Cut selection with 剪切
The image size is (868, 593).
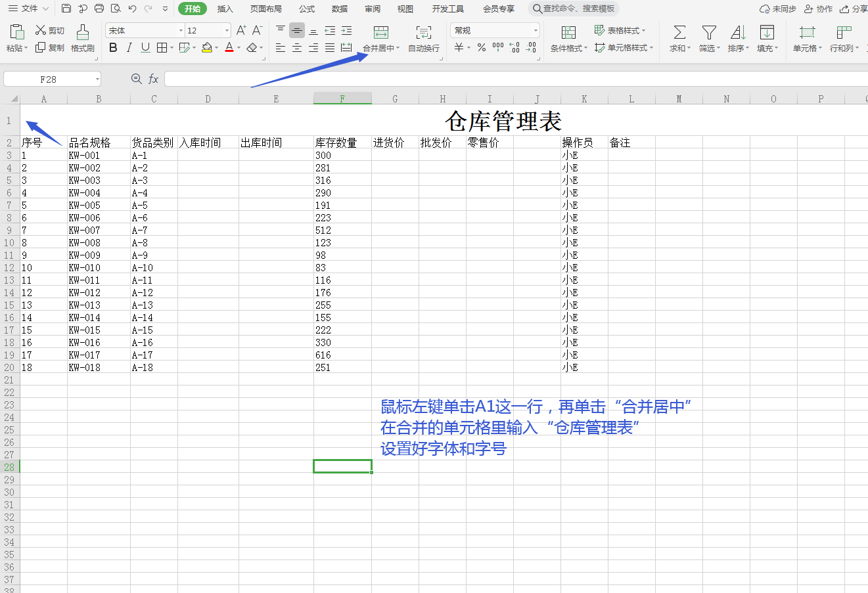point(50,30)
